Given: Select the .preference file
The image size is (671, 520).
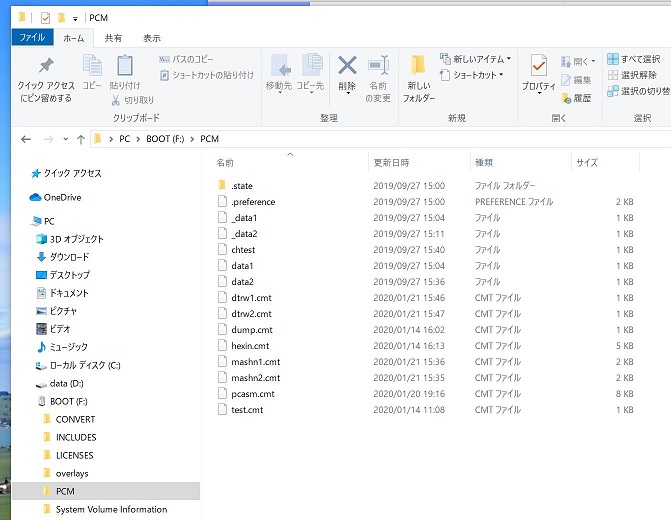Looking at the screenshot, I should click(x=246, y=202).
